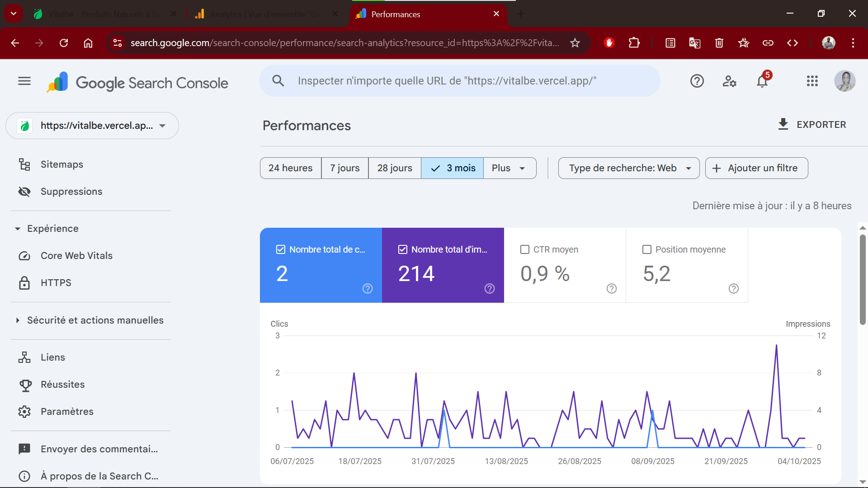Enable the Position moyenne checkbox
The height and width of the screenshot is (488, 868).
pyautogui.click(x=647, y=249)
